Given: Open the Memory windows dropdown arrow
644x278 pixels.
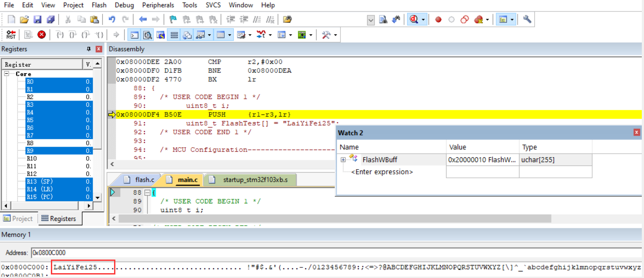Looking at the screenshot, I should tap(230, 35).
